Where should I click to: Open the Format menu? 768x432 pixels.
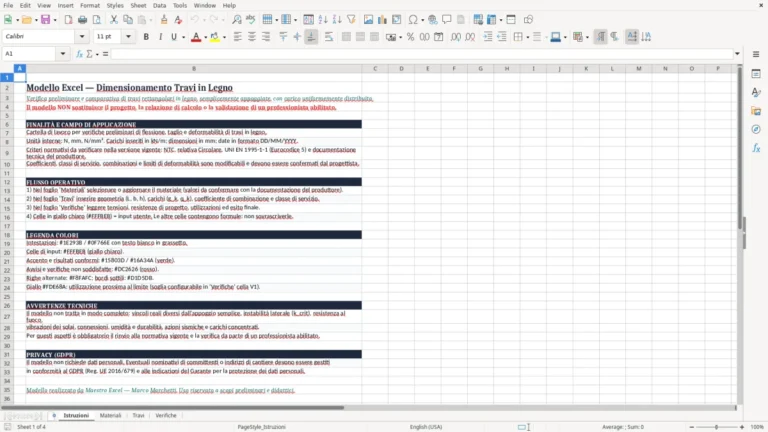point(90,5)
